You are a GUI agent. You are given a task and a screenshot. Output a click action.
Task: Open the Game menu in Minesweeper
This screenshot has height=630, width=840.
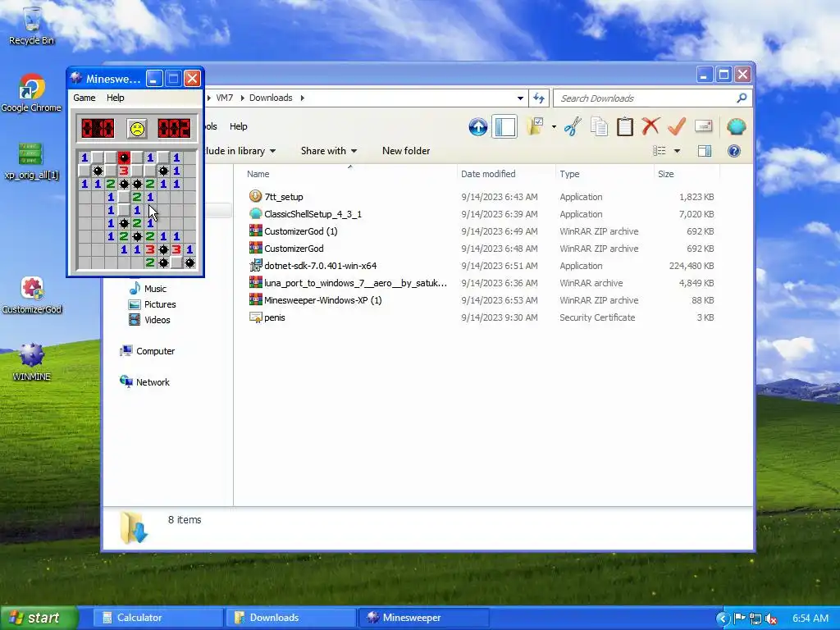84,98
